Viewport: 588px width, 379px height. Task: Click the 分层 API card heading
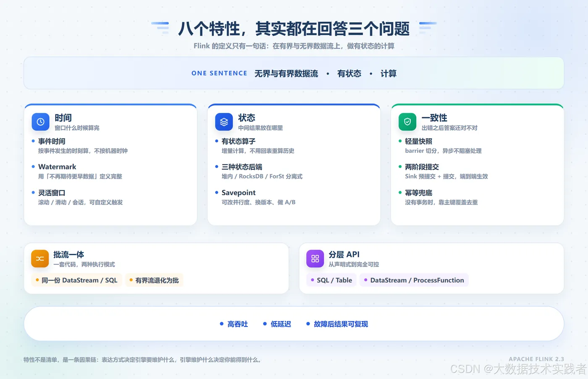pyautogui.click(x=344, y=255)
